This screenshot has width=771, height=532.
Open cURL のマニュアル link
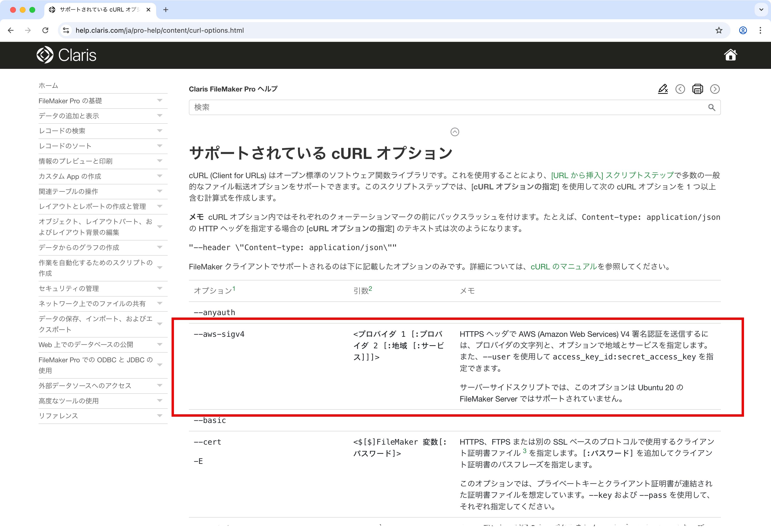[564, 267]
